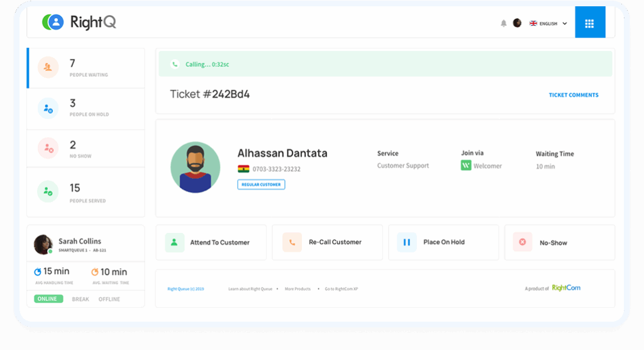Click the user avatar in header
The image size is (644, 350).
517,23
